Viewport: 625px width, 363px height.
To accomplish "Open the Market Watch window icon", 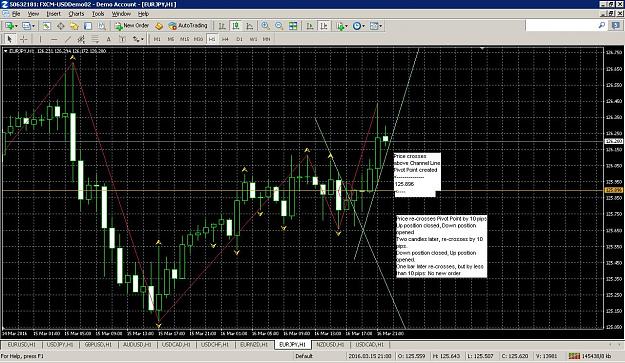I will pos(47,26).
